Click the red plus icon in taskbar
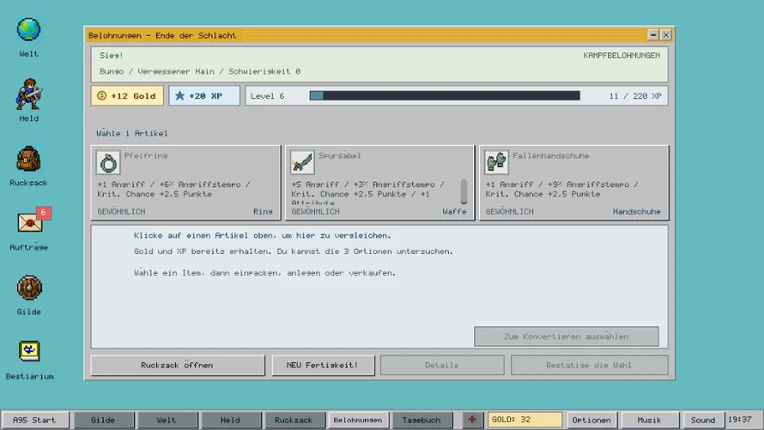 click(x=472, y=420)
